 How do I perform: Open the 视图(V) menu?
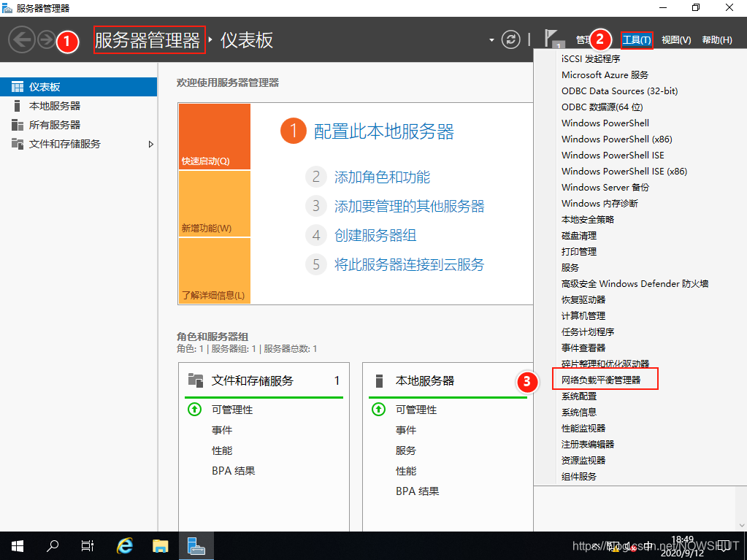click(x=675, y=39)
